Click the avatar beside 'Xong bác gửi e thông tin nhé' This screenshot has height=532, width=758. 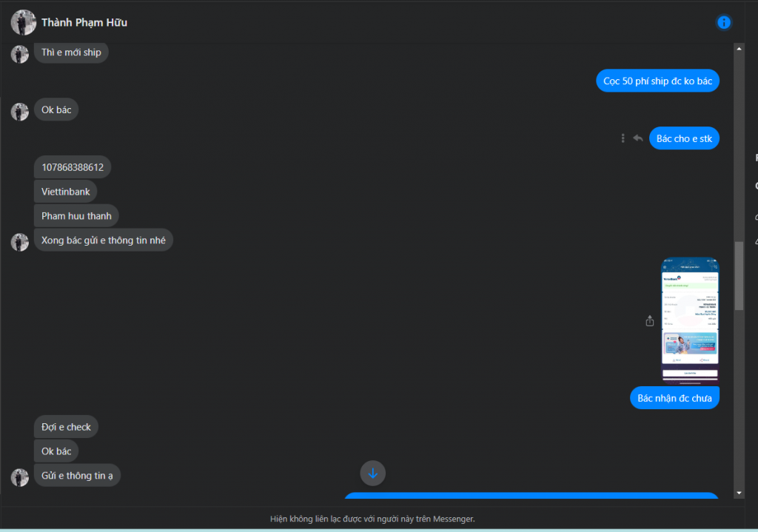tap(20, 242)
